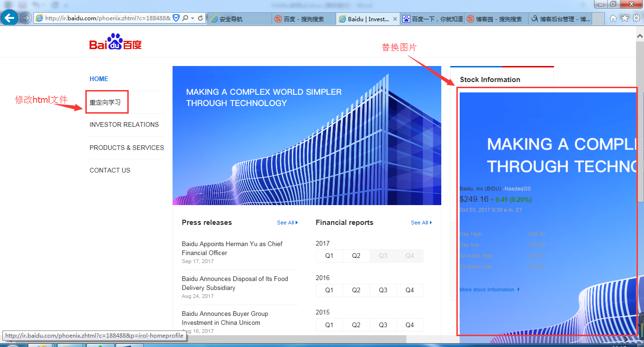Screen dimensions: 644x347
Task: Open the Food Delivery Subsidiary disposal release
Action: [235, 283]
